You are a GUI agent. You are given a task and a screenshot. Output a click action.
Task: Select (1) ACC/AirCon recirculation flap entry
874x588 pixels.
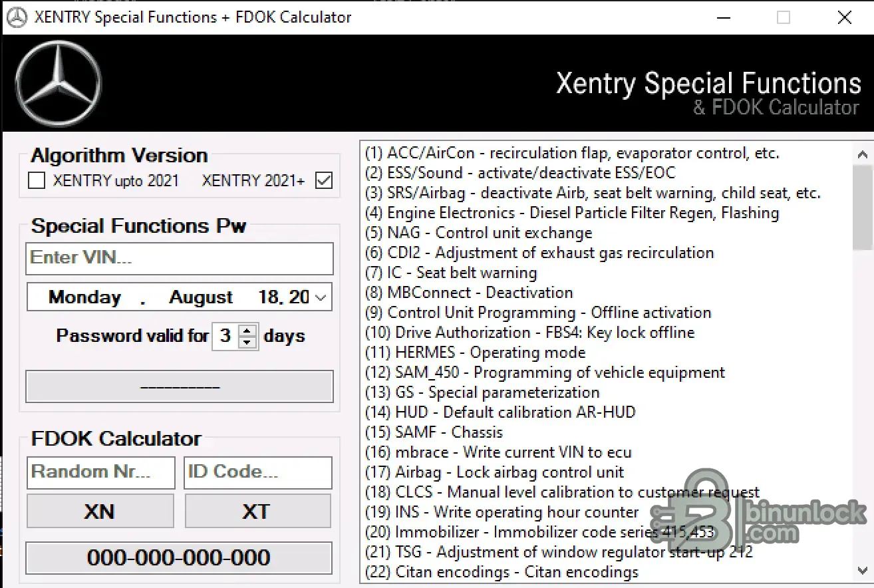click(x=572, y=153)
